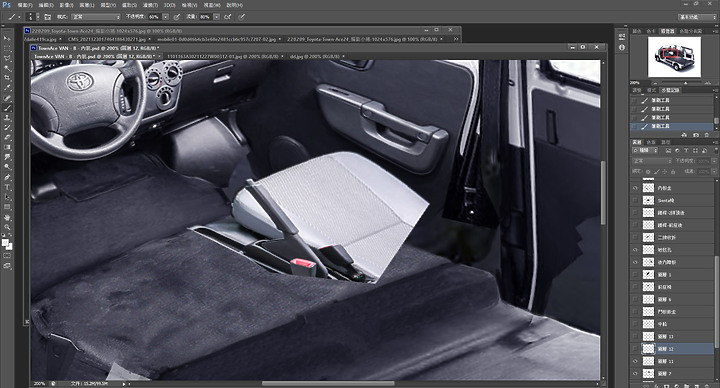Select the Eyedropper tool

7,88
